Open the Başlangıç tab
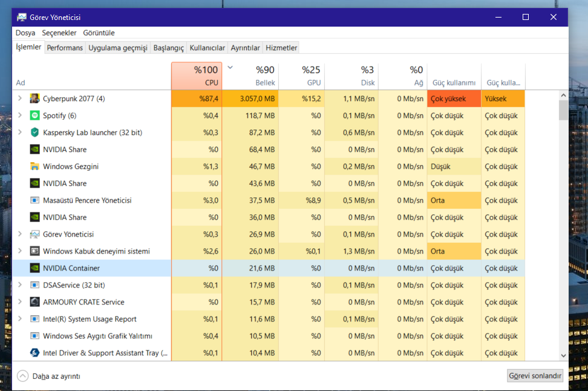This screenshot has height=391, width=588. [168, 48]
